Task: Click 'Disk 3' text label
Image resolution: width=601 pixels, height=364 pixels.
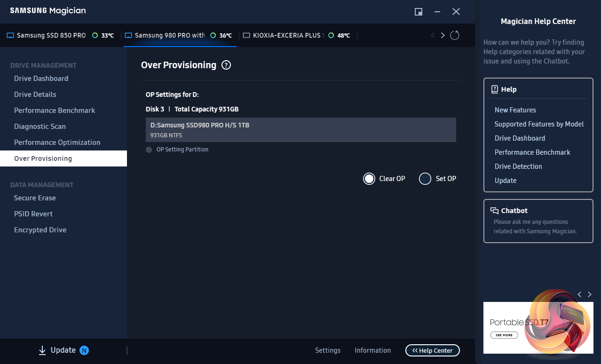Action: (x=155, y=109)
